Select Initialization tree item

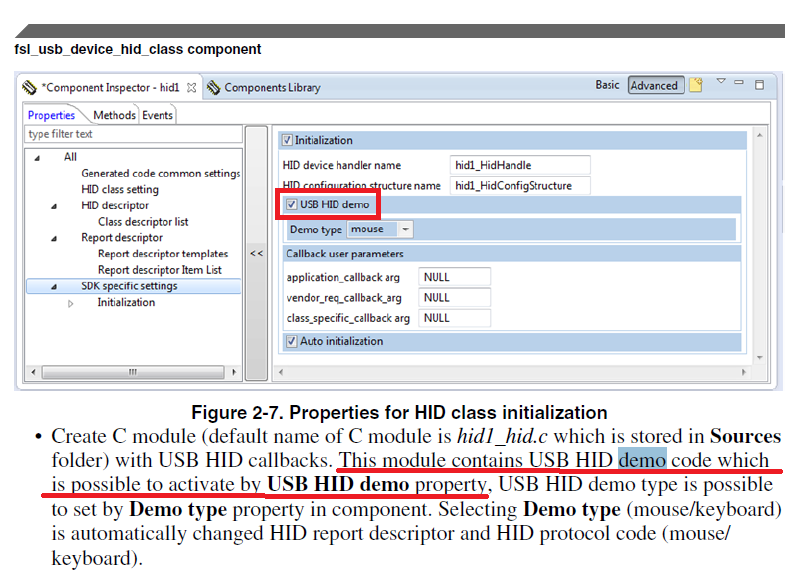[x=126, y=302]
